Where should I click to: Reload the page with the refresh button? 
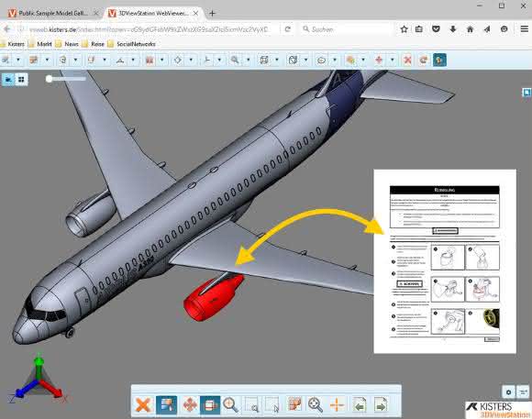pos(288,29)
